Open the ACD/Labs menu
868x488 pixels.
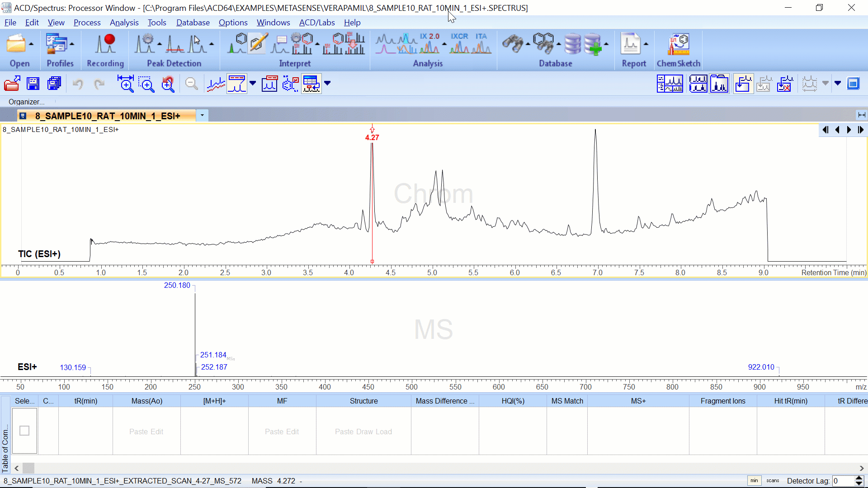point(317,23)
